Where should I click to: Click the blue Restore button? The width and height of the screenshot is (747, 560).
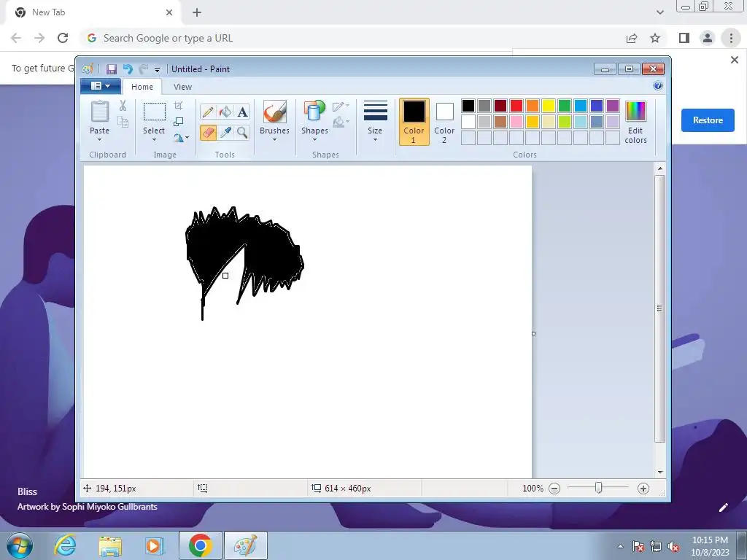click(x=708, y=120)
